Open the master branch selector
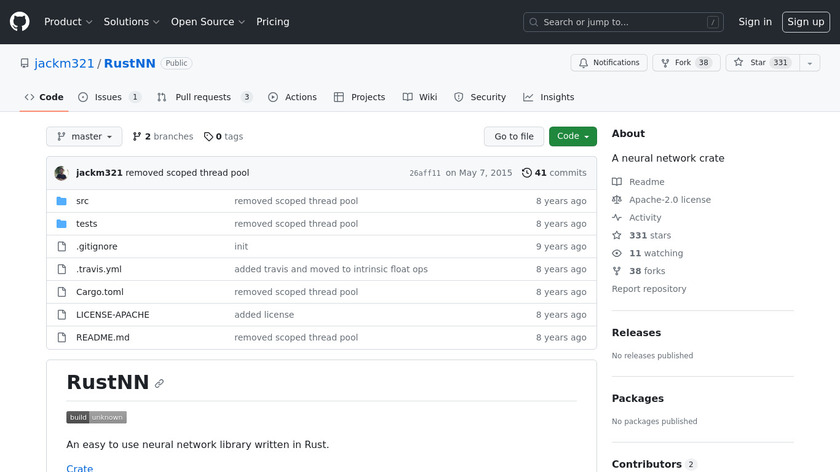The width and height of the screenshot is (840, 472). tap(84, 137)
